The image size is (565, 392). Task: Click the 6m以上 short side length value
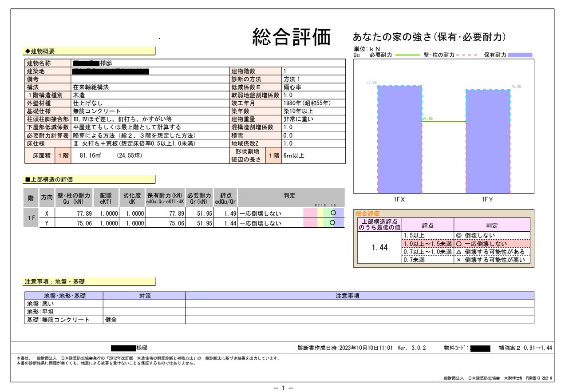click(294, 156)
